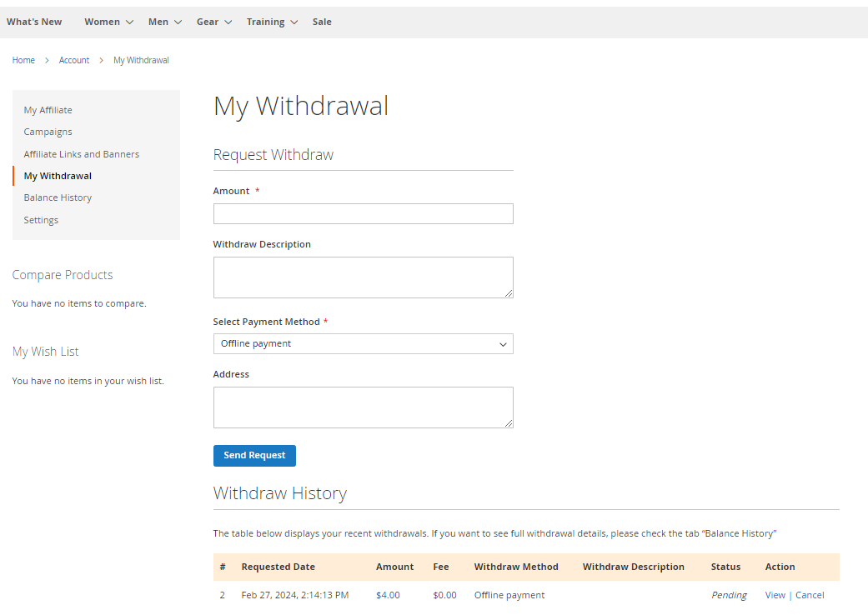
Task: Cancel the pending $4.00 withdrawal
Action: pos(810,595)
